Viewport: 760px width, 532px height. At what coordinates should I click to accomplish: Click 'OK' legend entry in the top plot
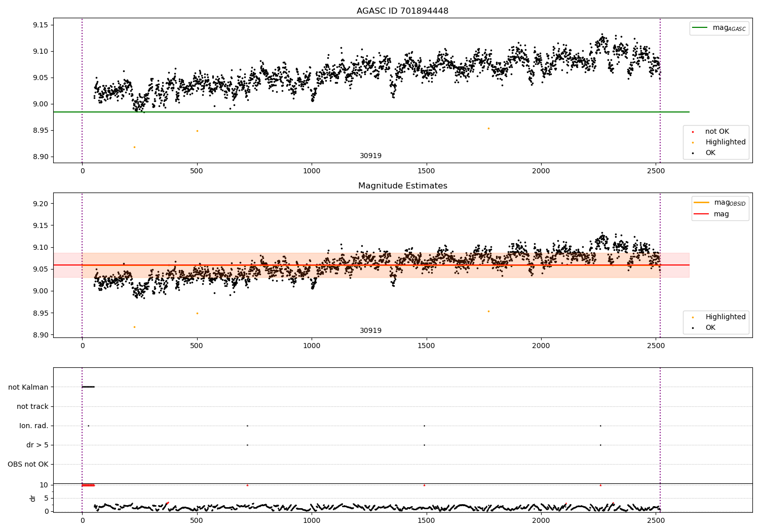click(x=704, y=153)
